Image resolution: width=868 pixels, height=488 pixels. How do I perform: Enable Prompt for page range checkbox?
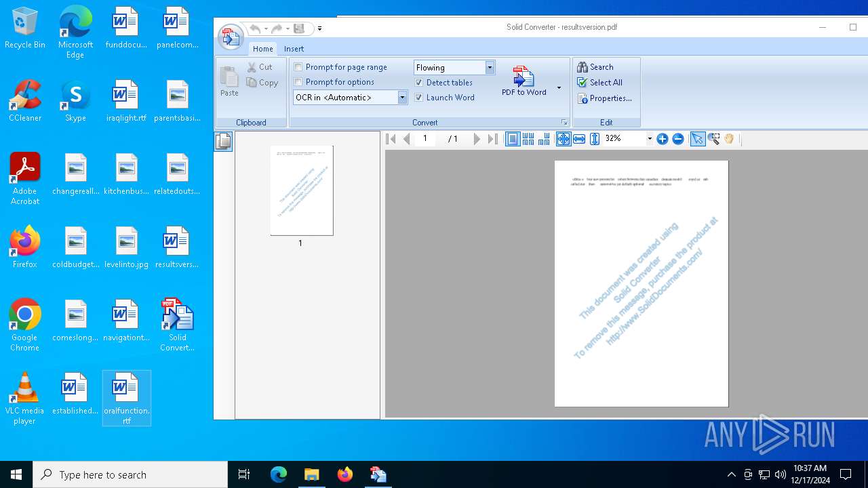(298, 67)
